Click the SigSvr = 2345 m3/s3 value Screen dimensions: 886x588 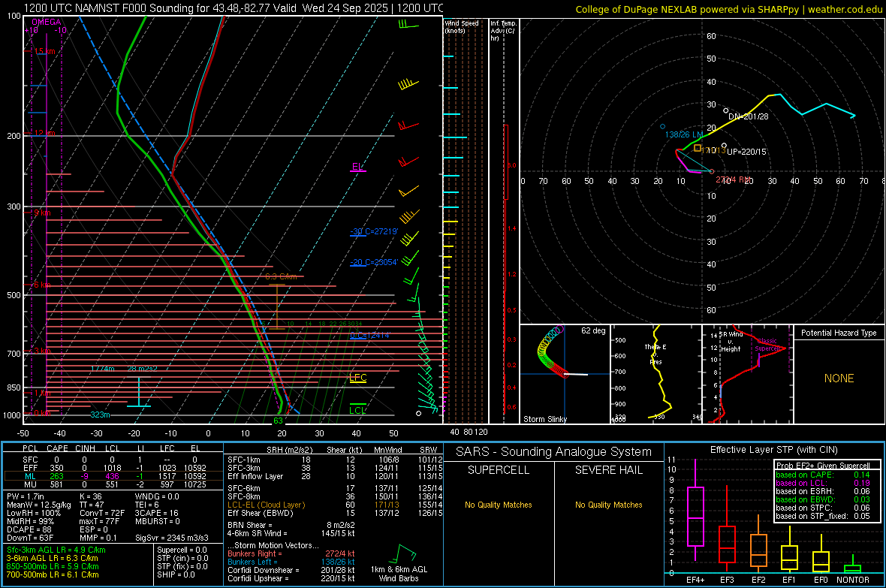172,538
